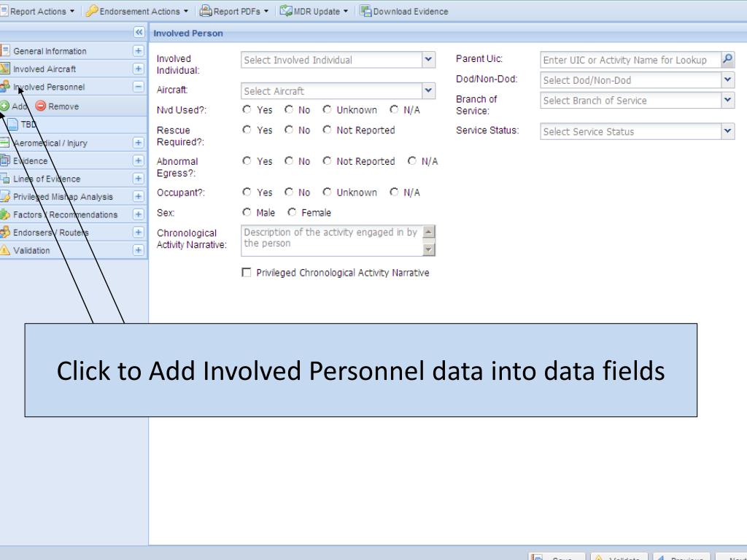Viewport: 747px width, 560px height.
Task: Open the Report PDFs menu
Action: click(234, 12)
